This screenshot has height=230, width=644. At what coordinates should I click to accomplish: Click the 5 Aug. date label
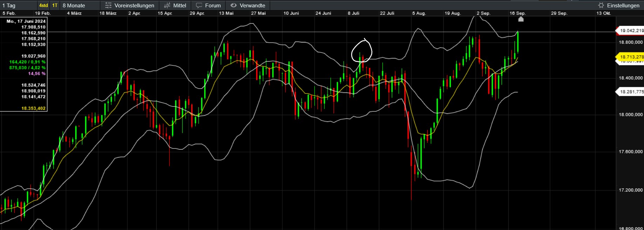tap(419, 13)
